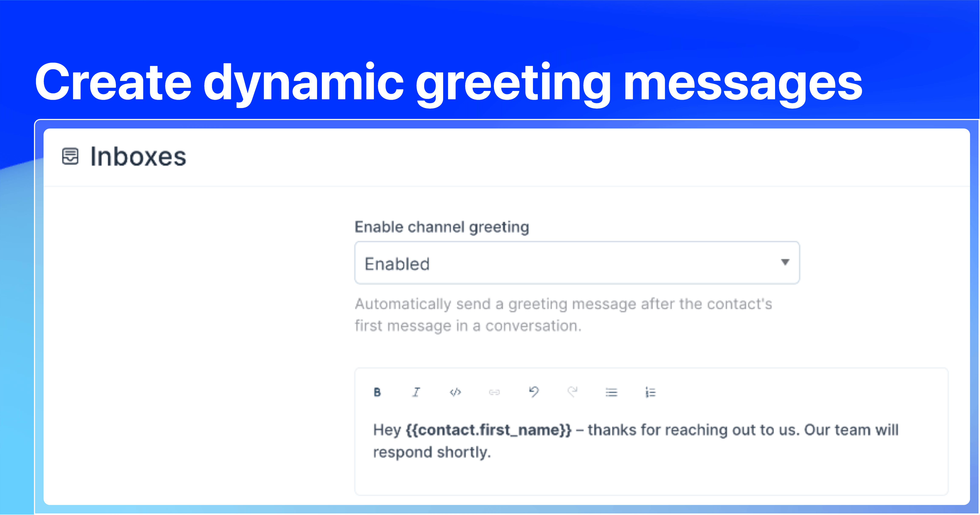Click the 'Automatically send a greeting message' help text
This screenshot has height=515, width=980.
(563, 315)
